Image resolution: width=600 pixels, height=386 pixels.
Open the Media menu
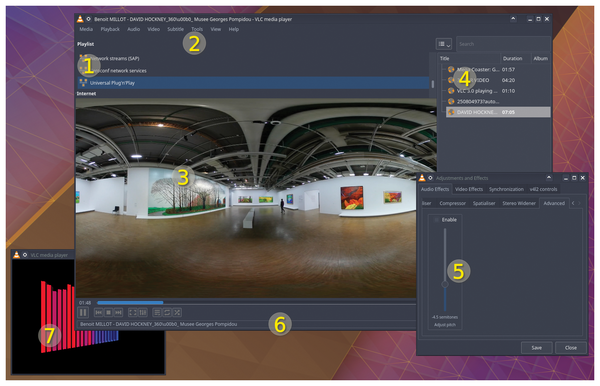86,29
